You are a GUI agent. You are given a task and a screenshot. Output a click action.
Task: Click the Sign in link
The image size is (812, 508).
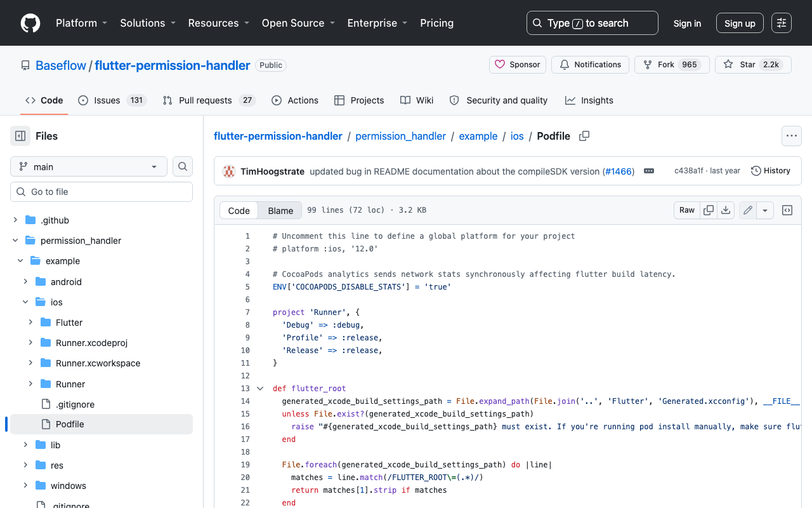click(687, 23)
